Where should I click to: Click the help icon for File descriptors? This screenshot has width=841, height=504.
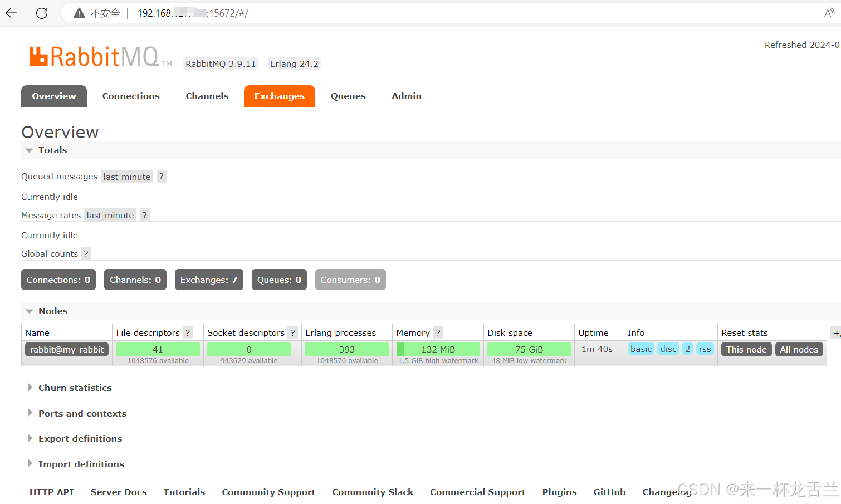188,332
